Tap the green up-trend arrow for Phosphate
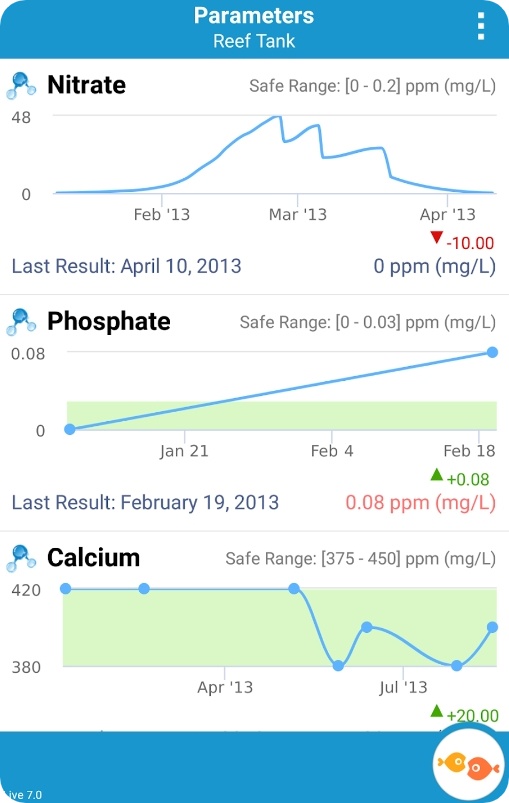 pyautogui.click(x=436, y=475)
